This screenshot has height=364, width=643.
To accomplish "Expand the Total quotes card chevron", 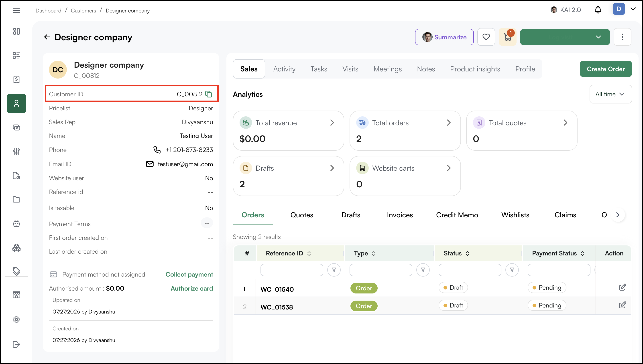I will pos(565,123).
